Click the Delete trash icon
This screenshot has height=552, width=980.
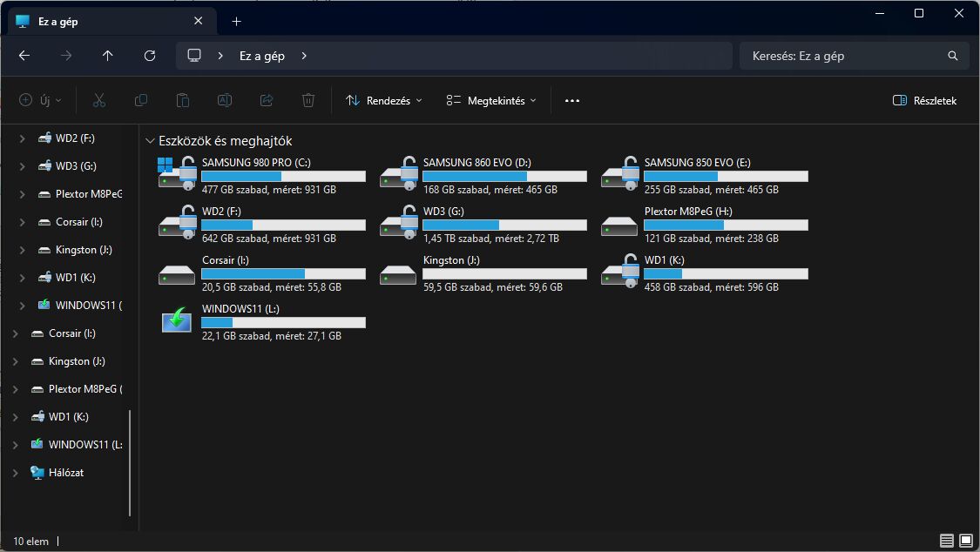[308, 100]
